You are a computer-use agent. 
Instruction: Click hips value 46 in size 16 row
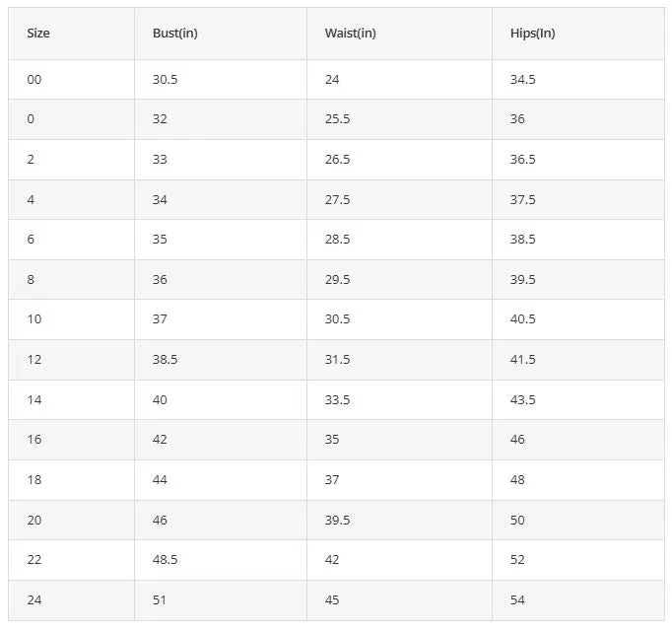pos(517,440)
